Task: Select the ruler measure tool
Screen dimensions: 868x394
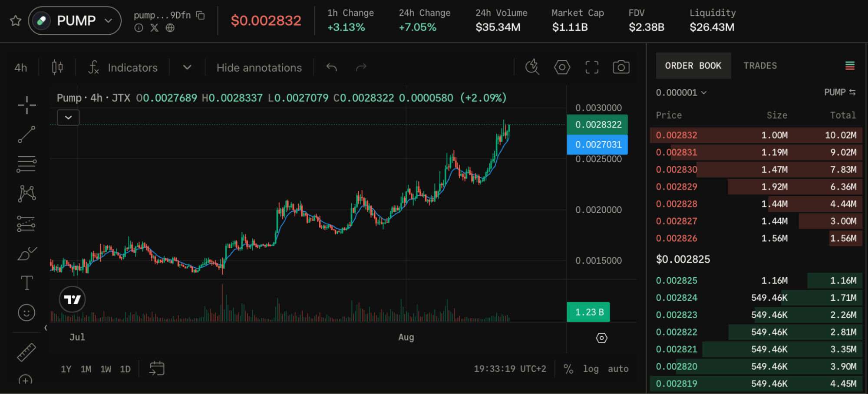Action: tap(26, 352)
